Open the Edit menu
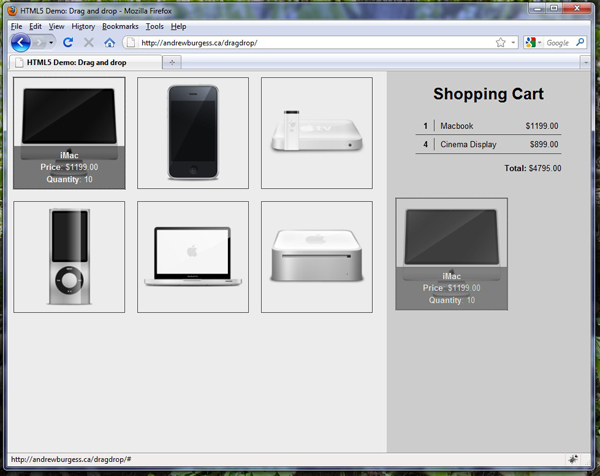 pyautogui.click(x=35, y=26)
